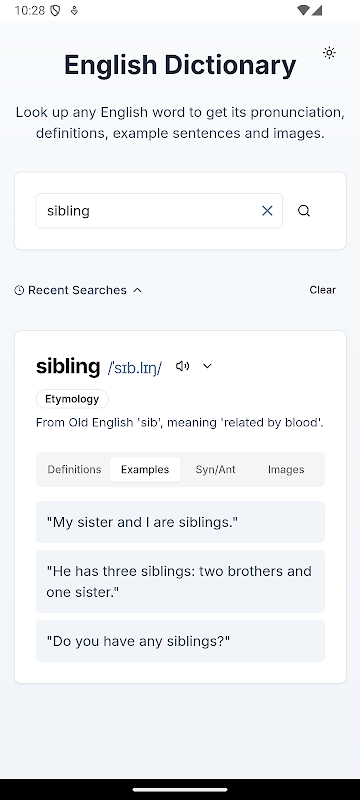The height and width of the screenshot is (800, 360).
Task: Select the "He has three siblings" example
Action: (x=180, y=581)
